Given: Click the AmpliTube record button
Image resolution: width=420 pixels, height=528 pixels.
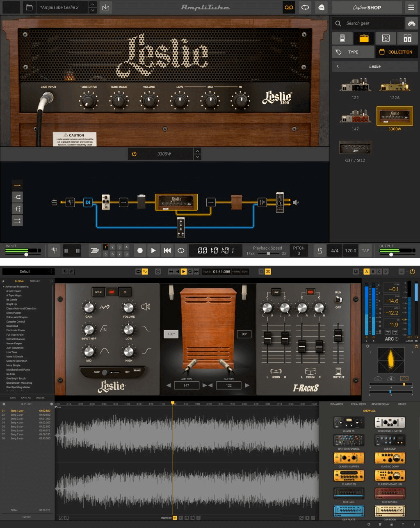Looking at the screenshot, I should [140, 250].
